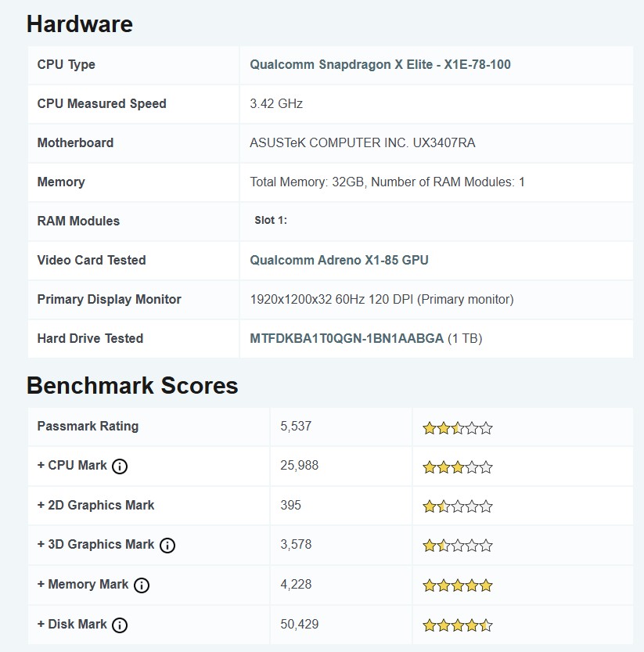This screenshot has width=644, height=652.
Task: Open the Qualcomm Snapdragon X Elite CPU link
Action: pyautogui.click(x=380, y=65)
